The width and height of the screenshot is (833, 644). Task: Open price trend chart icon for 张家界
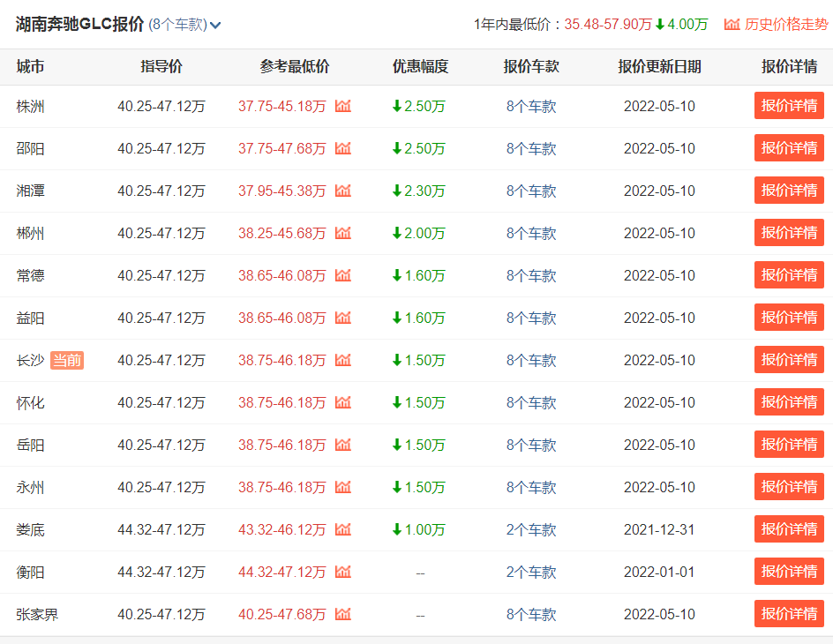[343, 614]
